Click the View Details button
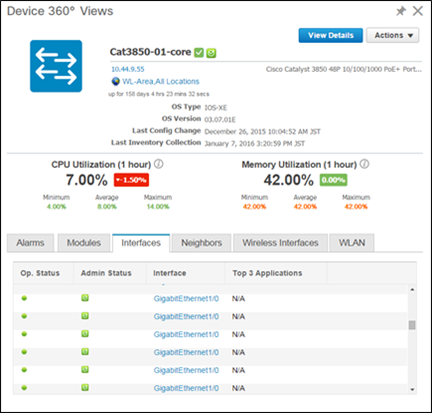This screenshot has width=439, height=419. (x=330, y=35)
